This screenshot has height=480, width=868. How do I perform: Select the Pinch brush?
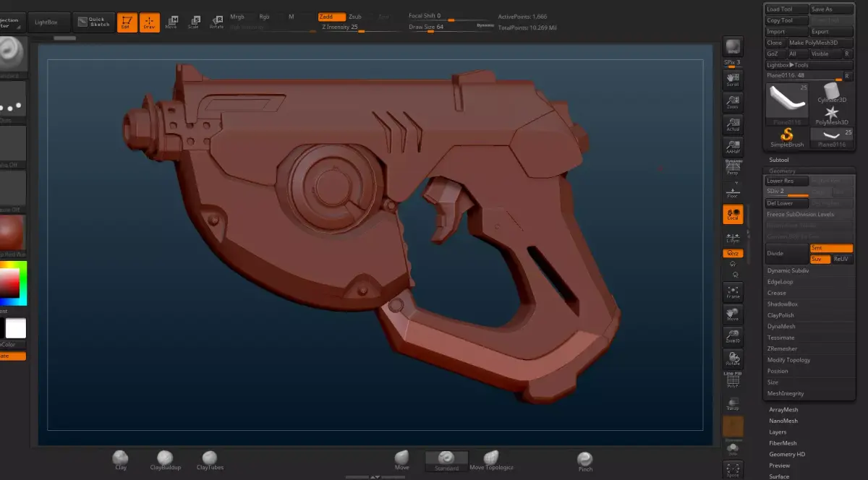click(585, 461)
